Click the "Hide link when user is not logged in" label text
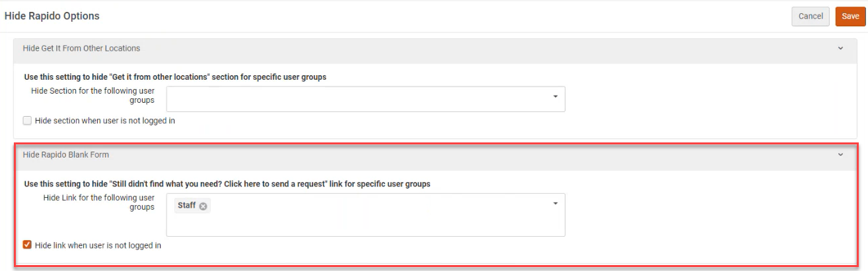 click(98, 245)
